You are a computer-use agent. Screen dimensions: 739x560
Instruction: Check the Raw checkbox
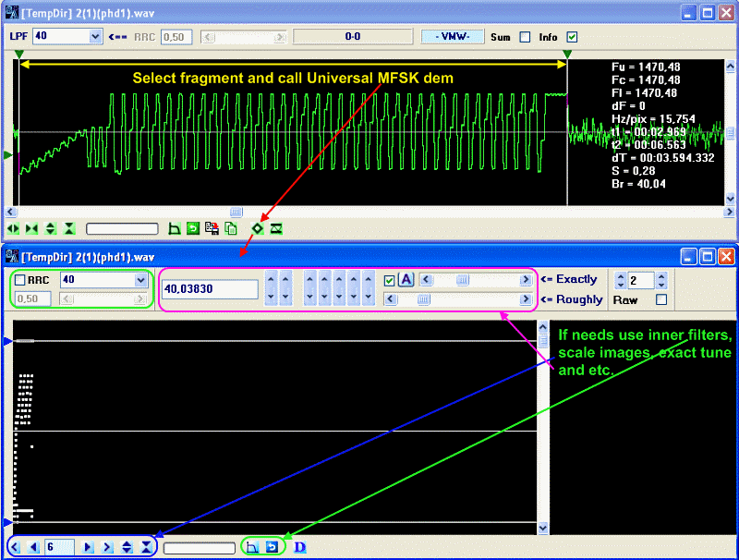point(660,299)
